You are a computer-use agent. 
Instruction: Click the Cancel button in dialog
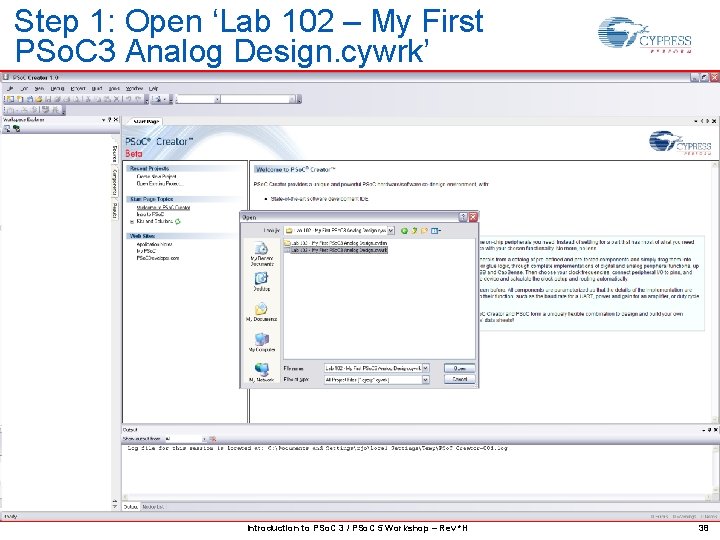459,379
